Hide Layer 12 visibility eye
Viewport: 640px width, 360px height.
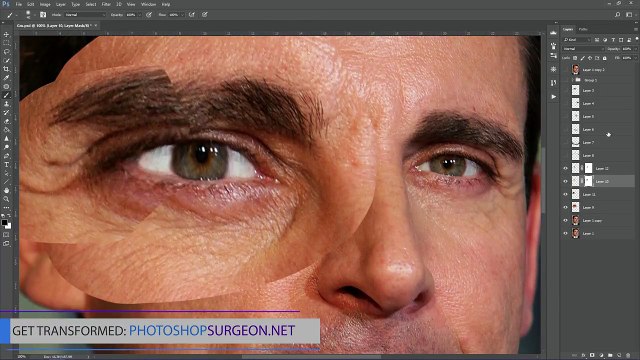coord(566,168)
